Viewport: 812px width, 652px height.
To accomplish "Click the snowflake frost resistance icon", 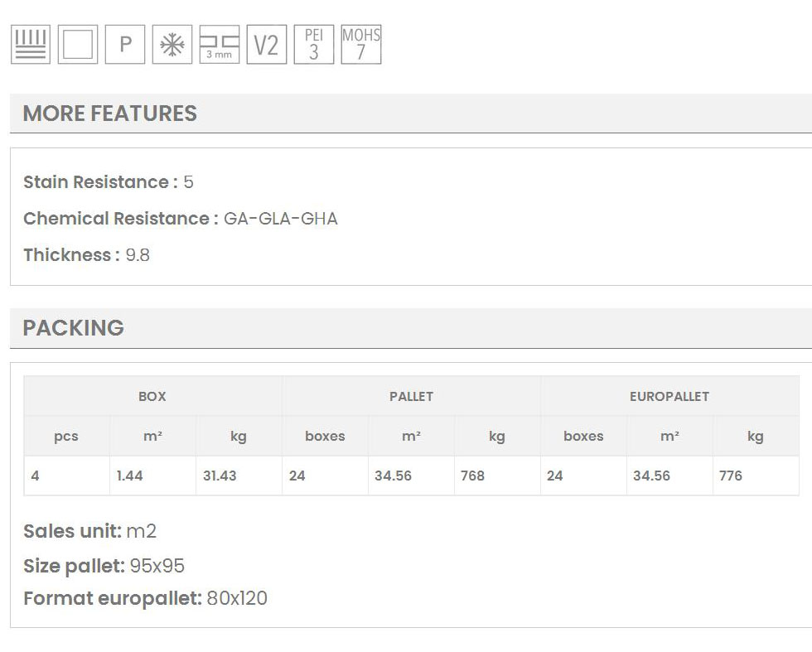I will (172, 45).
